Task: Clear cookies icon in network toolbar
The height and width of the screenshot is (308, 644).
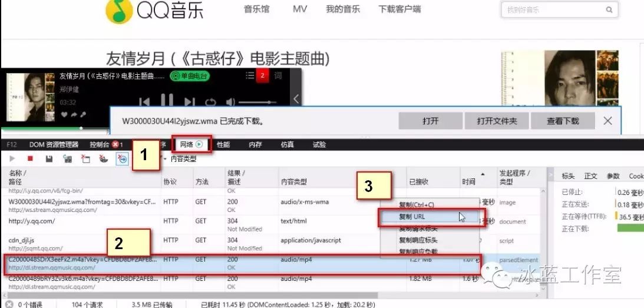Action: coord(104,159)
